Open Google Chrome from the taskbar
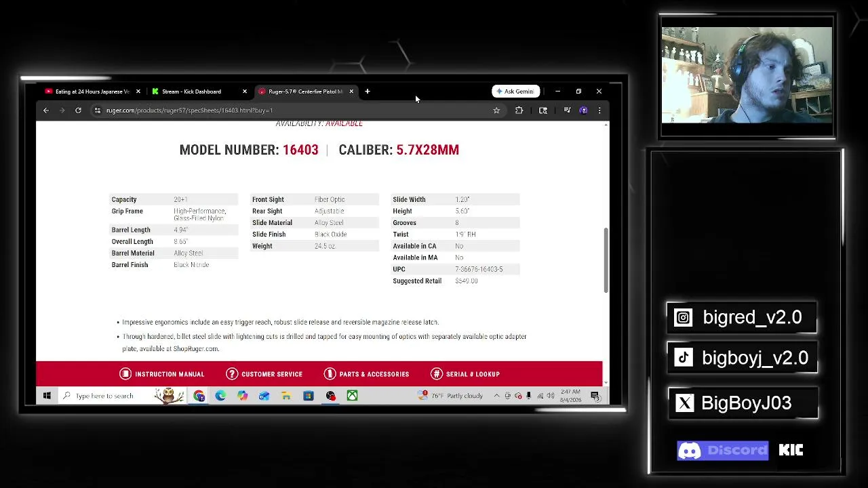Viewport: 868px width, 488px height. click(x=199, y=396)
